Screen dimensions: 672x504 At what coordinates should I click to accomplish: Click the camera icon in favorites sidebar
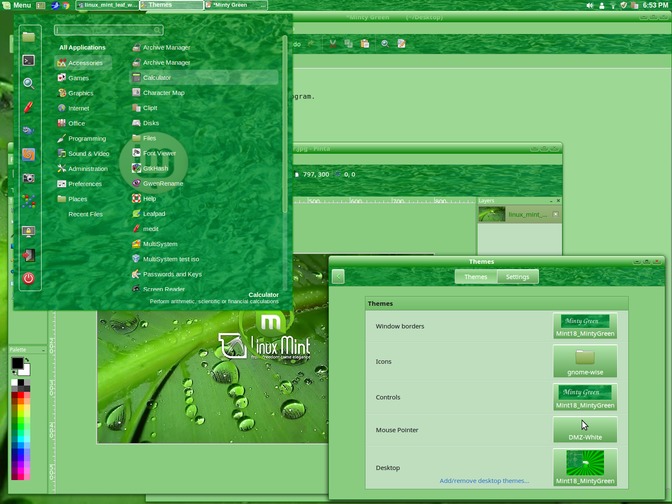click(x=29, y=178)
